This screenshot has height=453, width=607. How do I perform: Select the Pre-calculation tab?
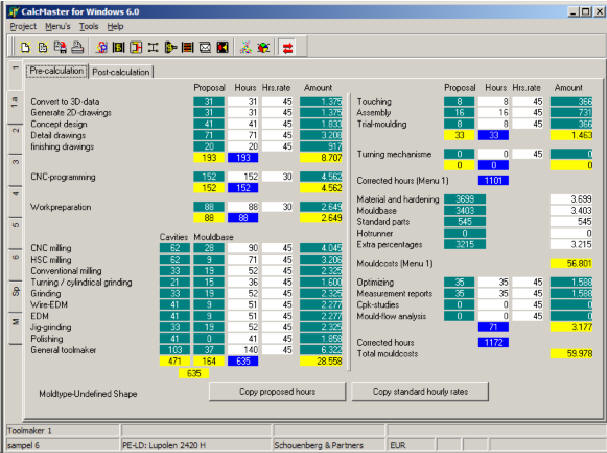[57, 71]
